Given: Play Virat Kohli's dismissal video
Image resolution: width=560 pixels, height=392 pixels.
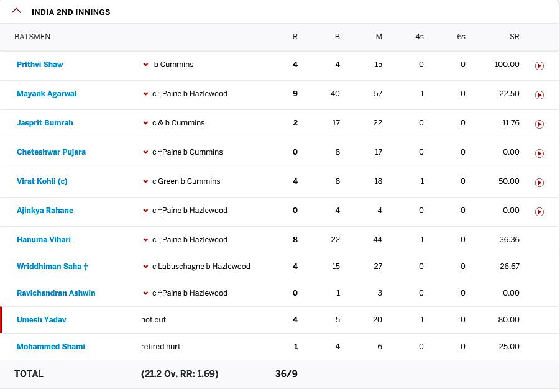Looking at the screenshot, I should click(539, 182).
